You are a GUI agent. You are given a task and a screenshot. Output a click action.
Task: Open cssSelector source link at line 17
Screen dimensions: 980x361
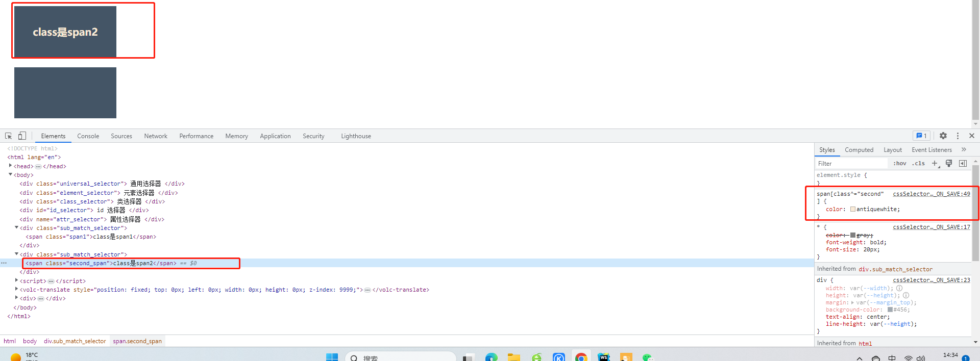point(932,227)
